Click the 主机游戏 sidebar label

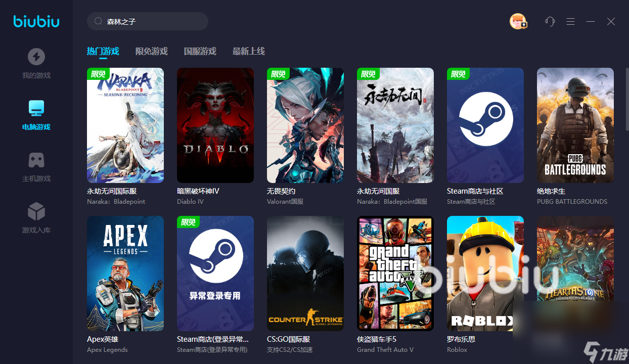[36, 178]
